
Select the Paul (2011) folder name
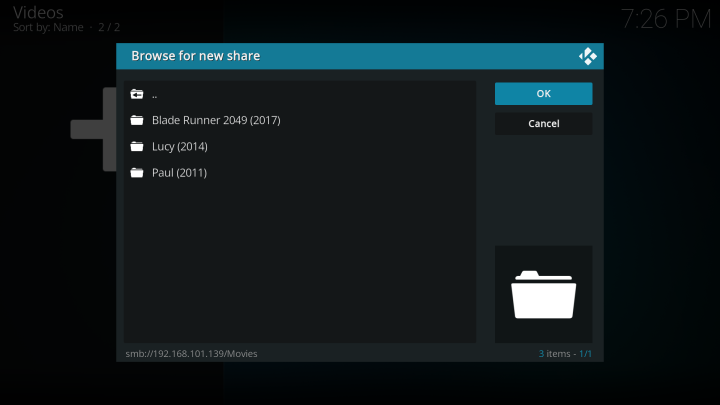pos(179,173)
